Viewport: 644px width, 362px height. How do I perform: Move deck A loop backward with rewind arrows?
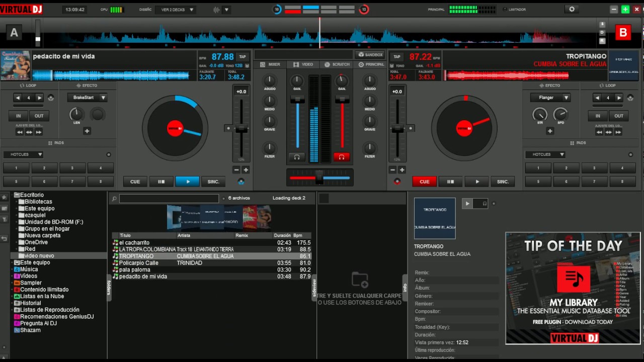(x=20, y=132)
